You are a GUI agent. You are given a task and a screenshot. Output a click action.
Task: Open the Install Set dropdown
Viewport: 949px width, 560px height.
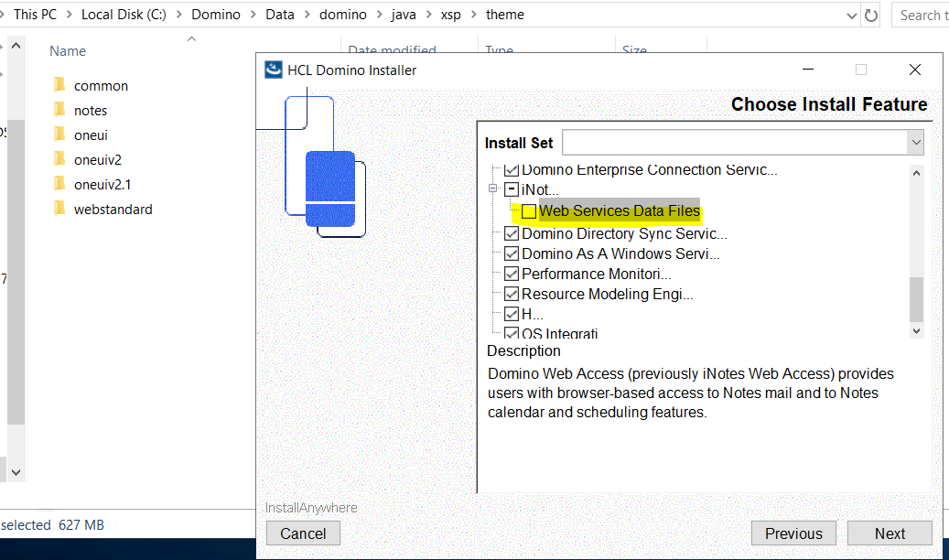tap(915, 143)
